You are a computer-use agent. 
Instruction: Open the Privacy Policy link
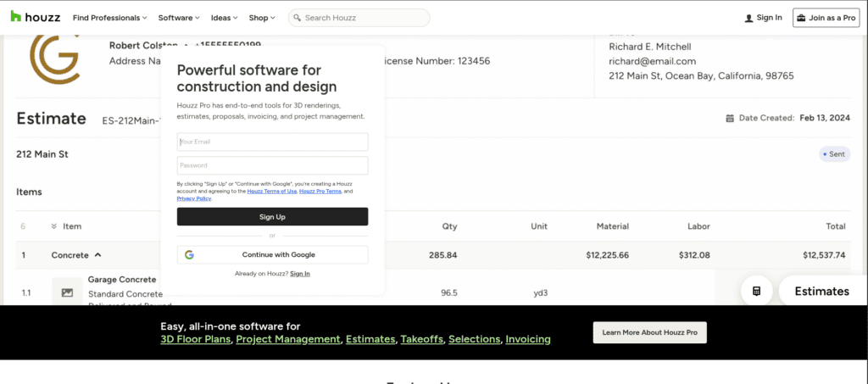(x=194, y=198)
